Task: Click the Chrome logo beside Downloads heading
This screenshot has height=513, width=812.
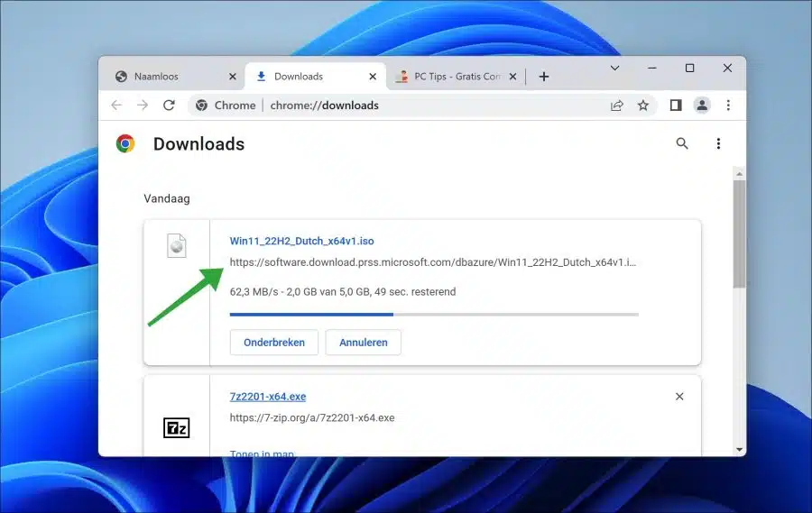Action: pyautogui.click(x=125, y=143)
